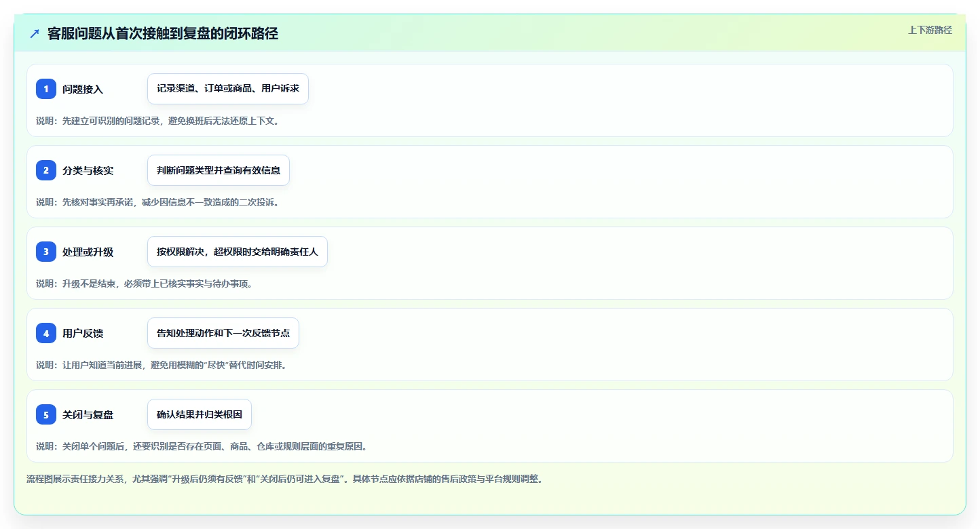The image size is (980, 529).
Task: Click the step 5 number badge
Action: 46,414
